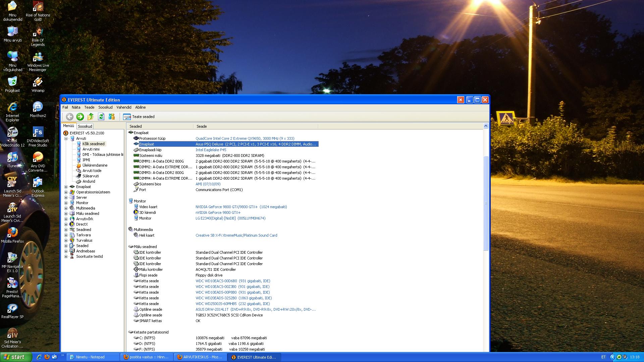644x362 pixels.
Task: Select the Süsteemi bios row
Action: click(223, 184)
